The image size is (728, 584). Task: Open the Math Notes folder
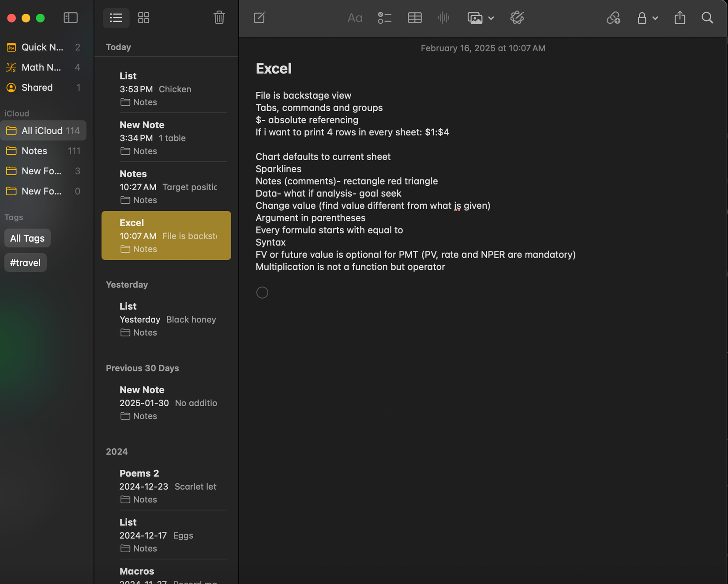(x=41, y=67)
